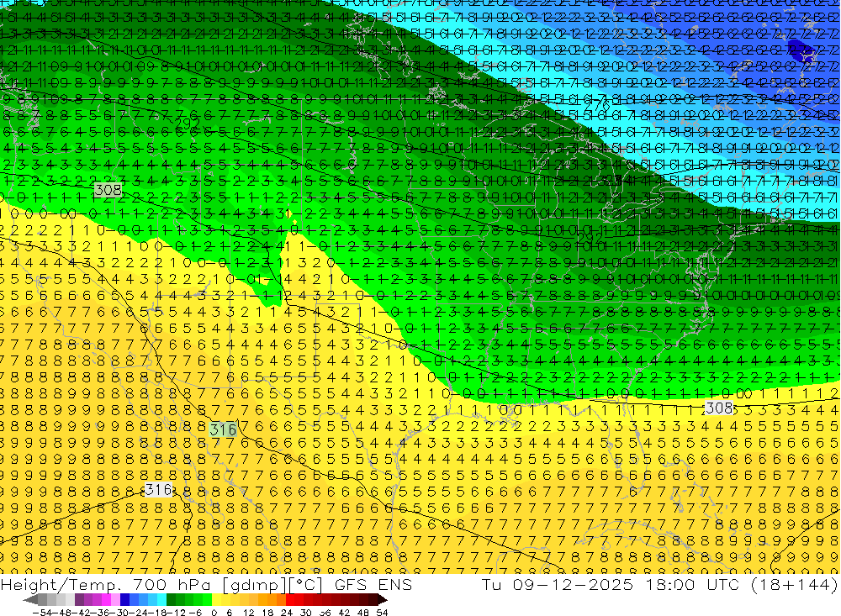841x616 pixels.
Task: Click the '-54' label under the color scale
Action: [x=42, y=613]
